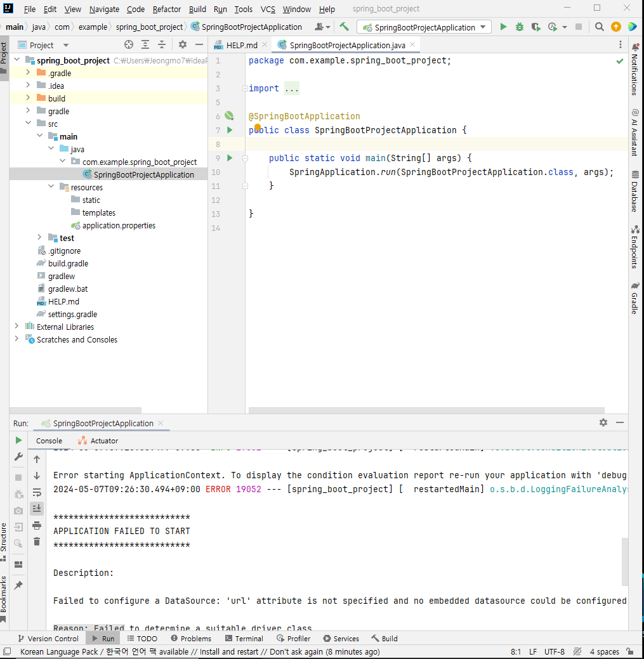Switch to the HELP.md editor tab
Screen dimensions: 644x659
(x=241, y=45)
